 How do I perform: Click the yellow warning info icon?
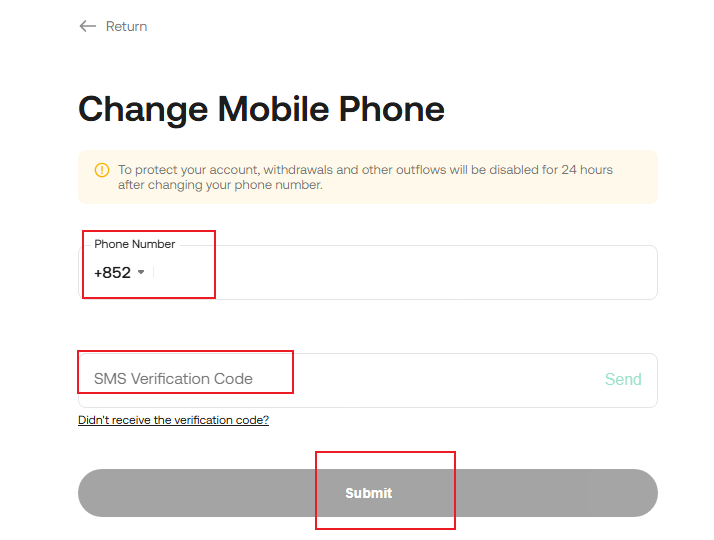click(101, 170)
